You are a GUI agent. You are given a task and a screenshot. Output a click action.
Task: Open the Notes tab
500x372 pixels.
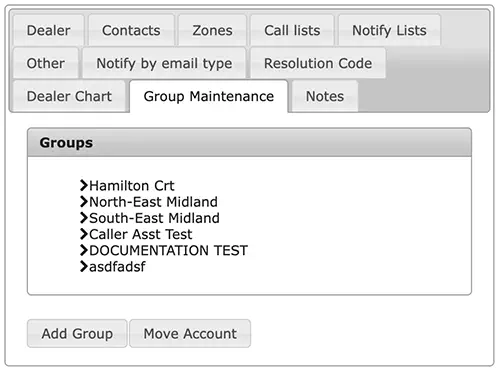[x=325, y=96]
